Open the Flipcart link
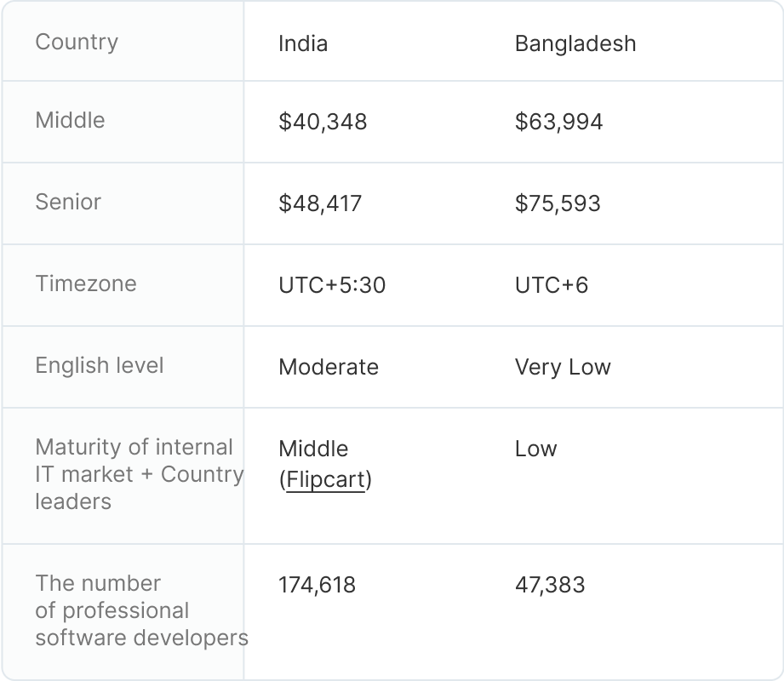The image size is (784, 681). point(325,480)
